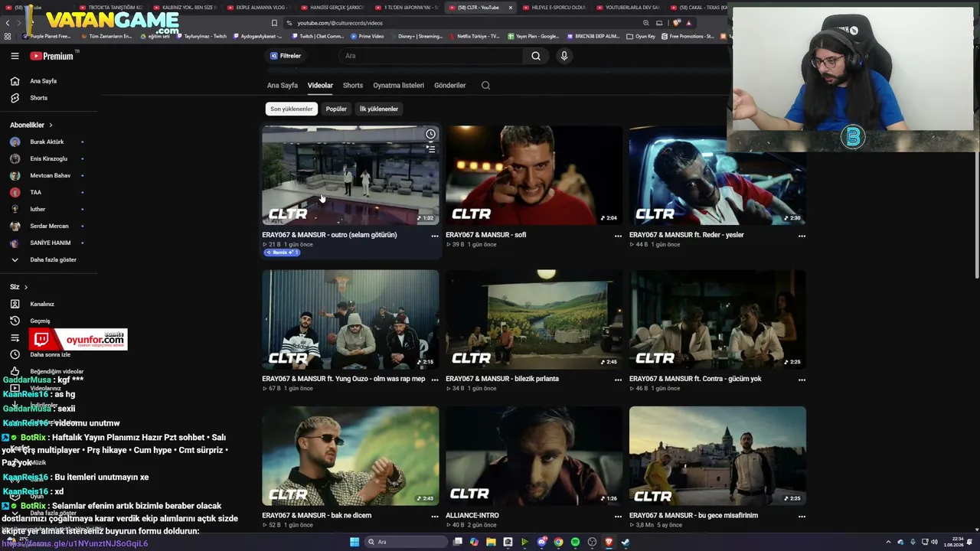Open video title 'ERAY067 & MANSUR - bak ne dicem'
The width and height of the screenshot is (980, 551).
click(317, 516)
